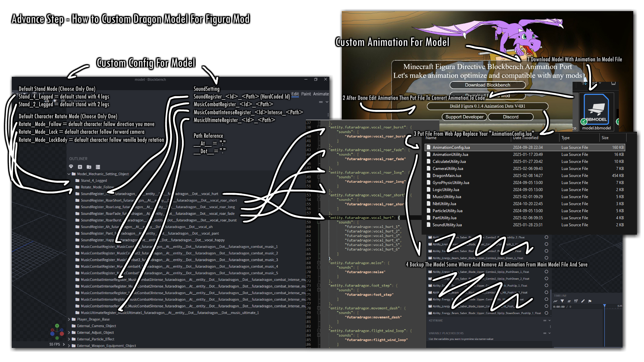Screen dimensions: 644x362
Task: Click the timeline layers icon next to filter
Action: pos(569,301)
